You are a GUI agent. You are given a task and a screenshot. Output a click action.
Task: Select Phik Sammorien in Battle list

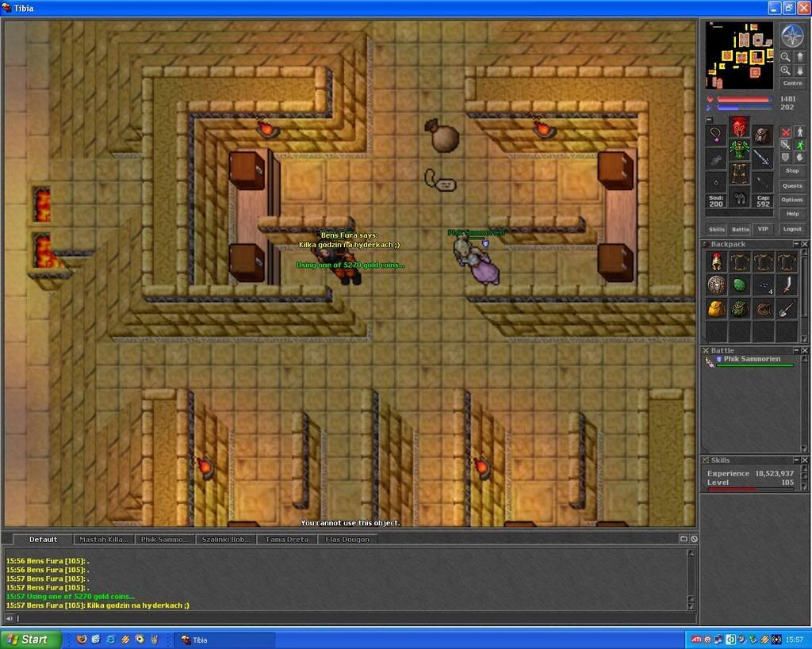750,361
